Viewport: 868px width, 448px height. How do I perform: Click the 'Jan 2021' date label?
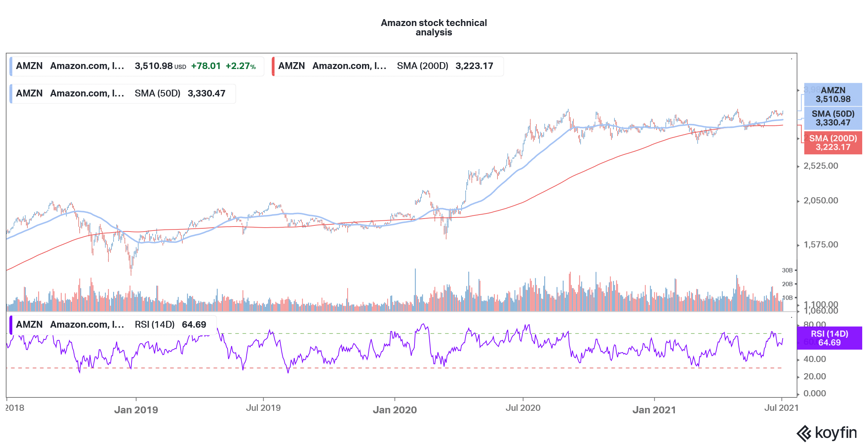(654, 410)
